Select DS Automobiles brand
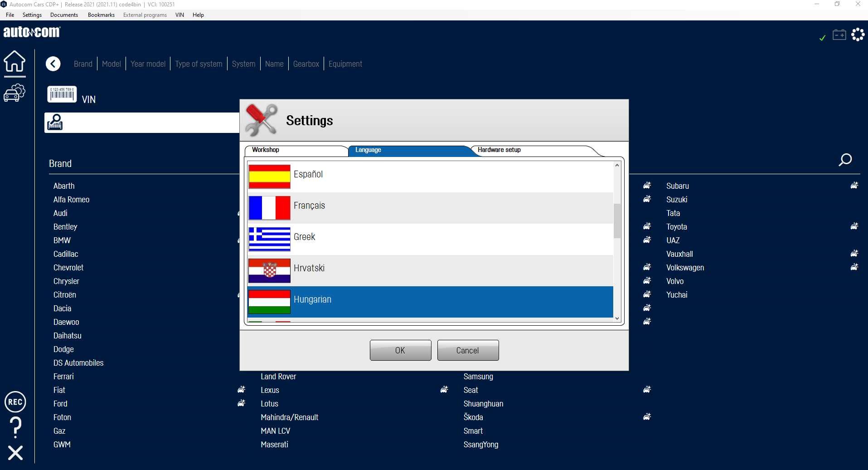This screenshot has height=470, width=868. (78, 363)
